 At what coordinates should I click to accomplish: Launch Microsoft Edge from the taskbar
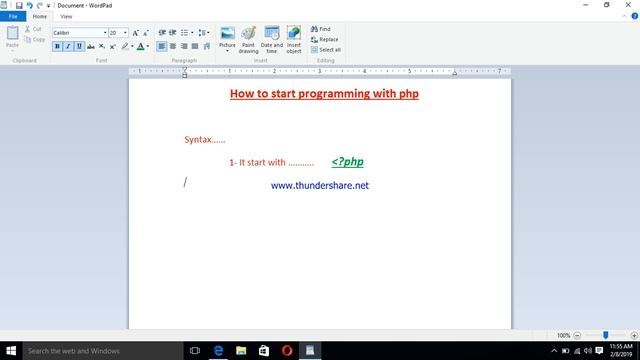[218, 351]
